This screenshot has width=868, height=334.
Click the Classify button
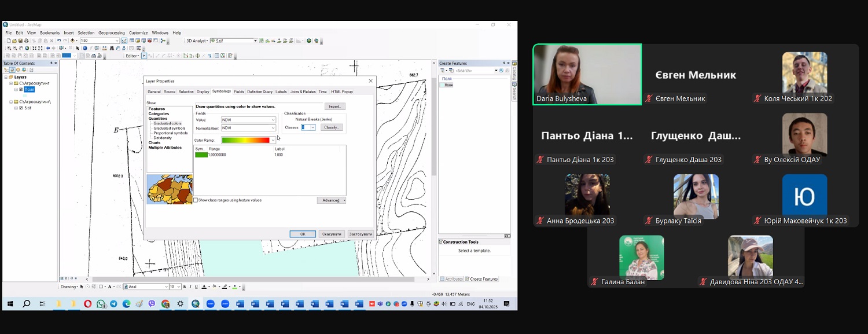pyautogui.click(x=331, y=127)
